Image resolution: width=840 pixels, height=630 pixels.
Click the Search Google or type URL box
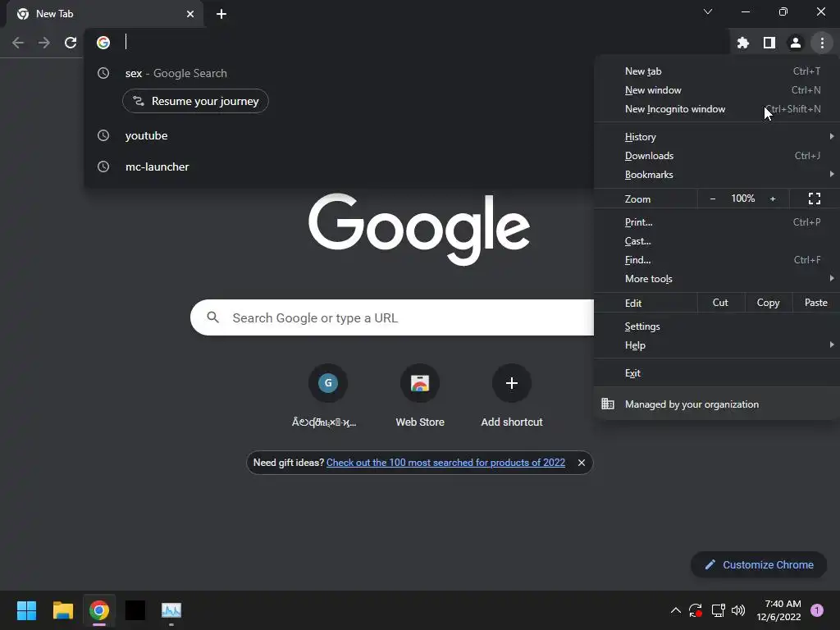392,317
